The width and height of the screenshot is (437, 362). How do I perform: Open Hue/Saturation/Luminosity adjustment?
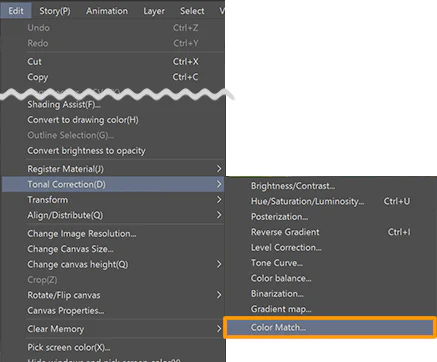pyautogui.click(x=331, y=201)
